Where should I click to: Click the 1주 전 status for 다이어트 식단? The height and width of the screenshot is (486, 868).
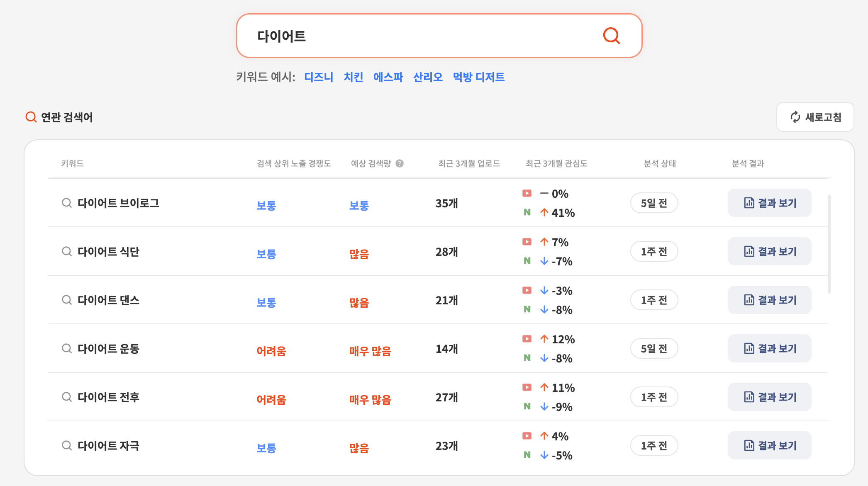654,251
